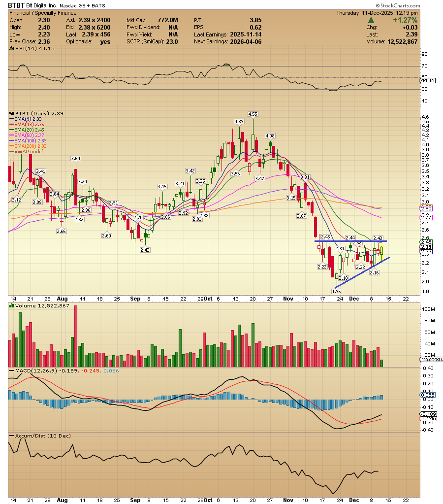Click the tallest red volume bar in August
Screen dimensions: 443x504
coord(76,336)
